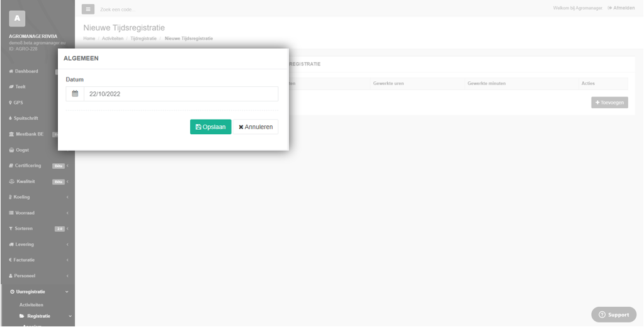The width and height of the screenshot is (644, 327).
Task: Click the Personeel user icon
Action: (11, 275)
